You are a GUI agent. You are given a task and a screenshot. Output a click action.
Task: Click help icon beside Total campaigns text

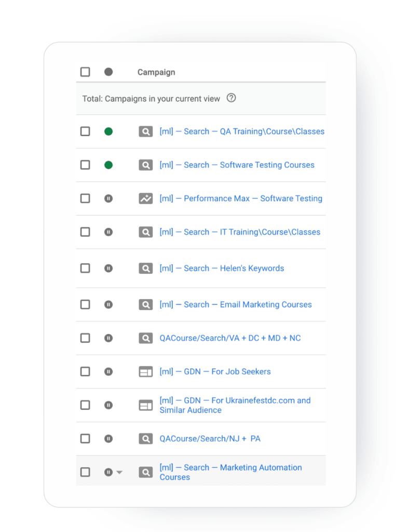tap(232, 98)
